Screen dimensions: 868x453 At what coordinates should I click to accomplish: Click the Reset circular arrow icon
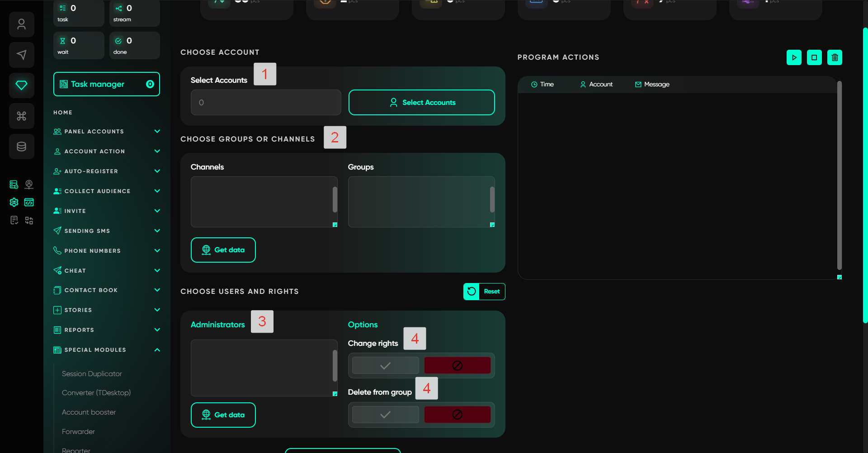(x=472, y=292)
